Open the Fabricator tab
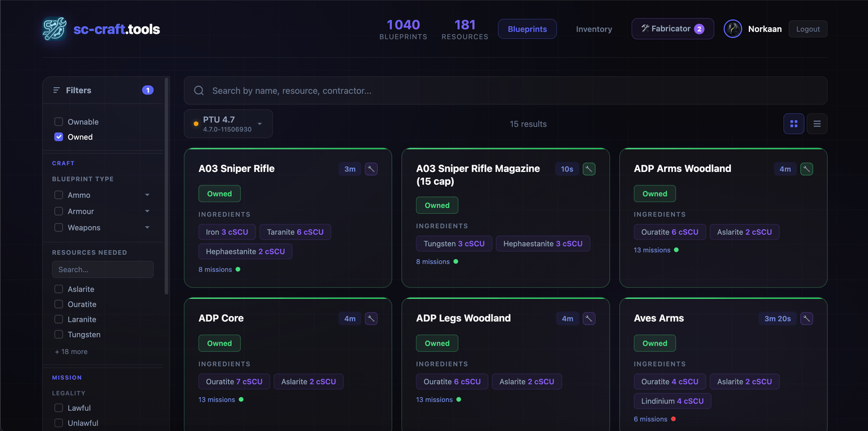This screenshot has height=431, width=868. pos(672,29)
